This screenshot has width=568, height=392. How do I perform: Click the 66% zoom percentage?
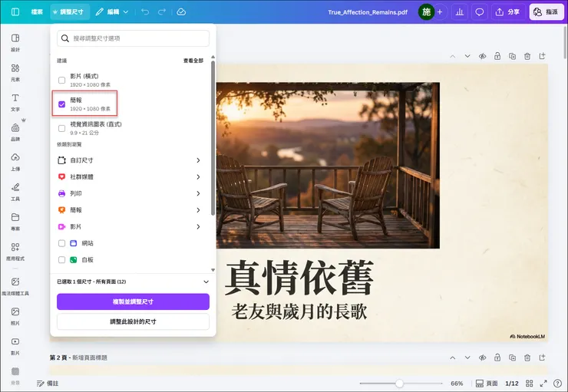(457, 384)
